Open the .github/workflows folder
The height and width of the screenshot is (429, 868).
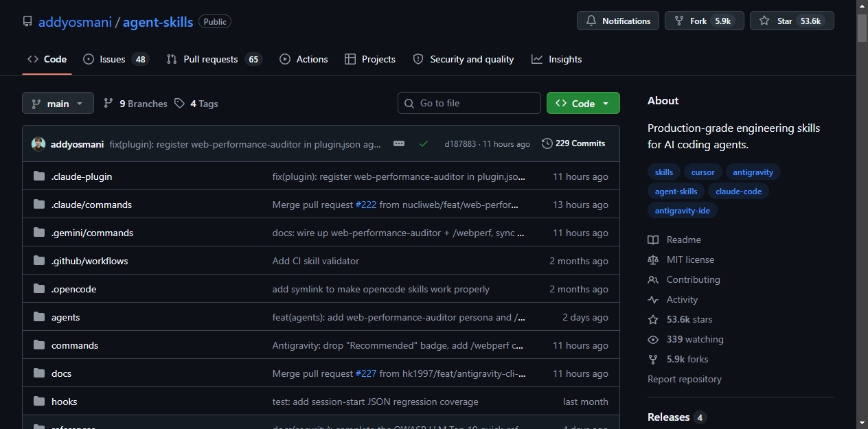[90, 261]
